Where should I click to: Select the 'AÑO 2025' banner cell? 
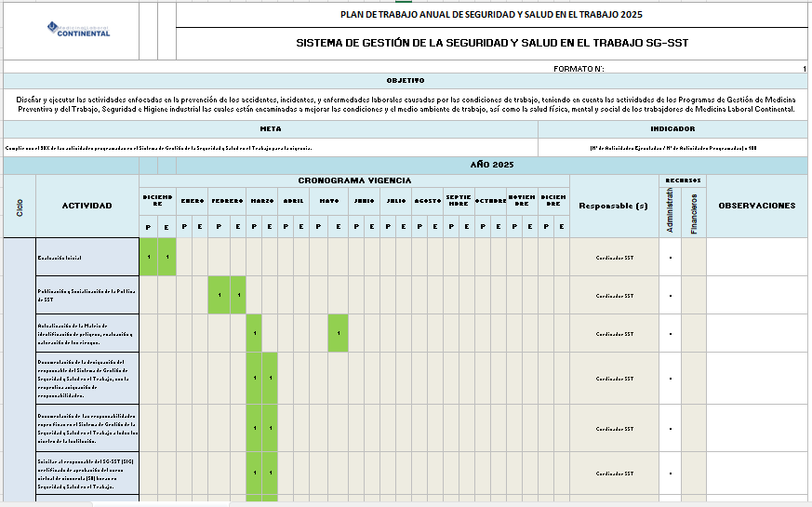coord(491,165)
